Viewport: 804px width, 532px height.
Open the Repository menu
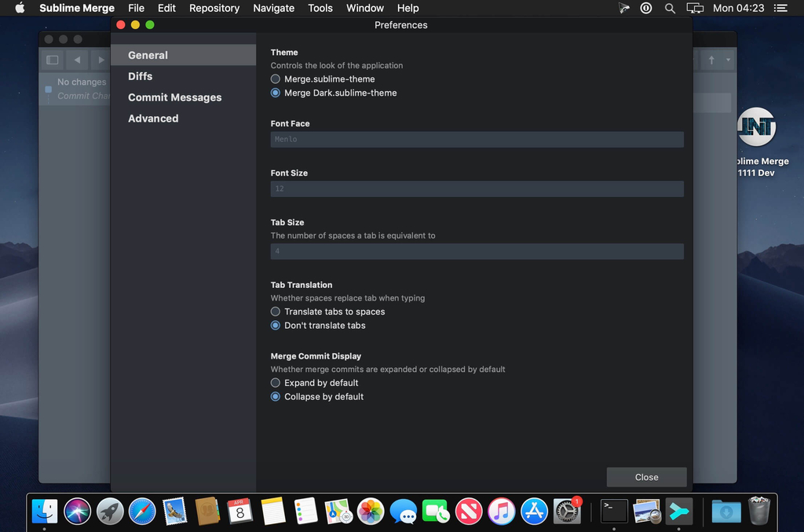coord(214,9)
